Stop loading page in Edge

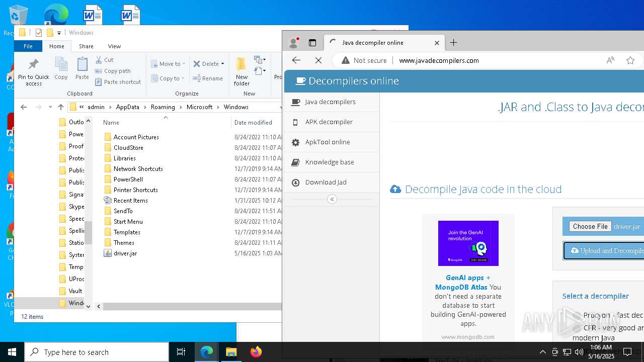[x=318, y=60]
